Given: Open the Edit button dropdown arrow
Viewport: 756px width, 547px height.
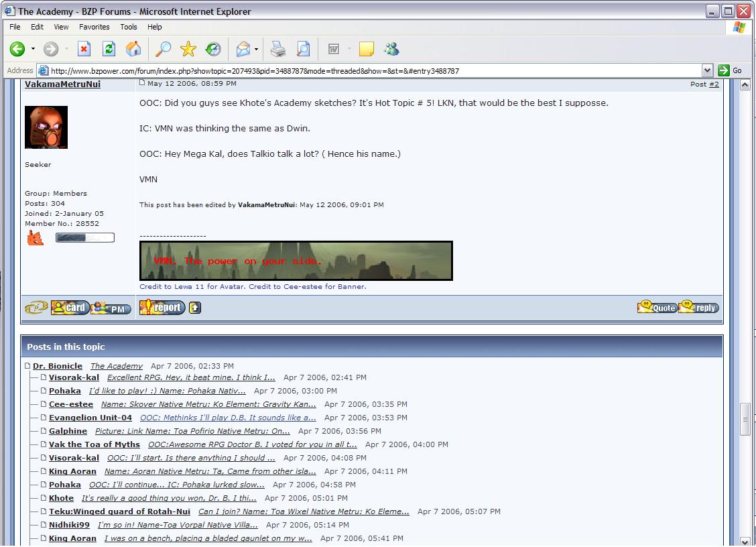Looking at the screenshot, I should [349, 49].
